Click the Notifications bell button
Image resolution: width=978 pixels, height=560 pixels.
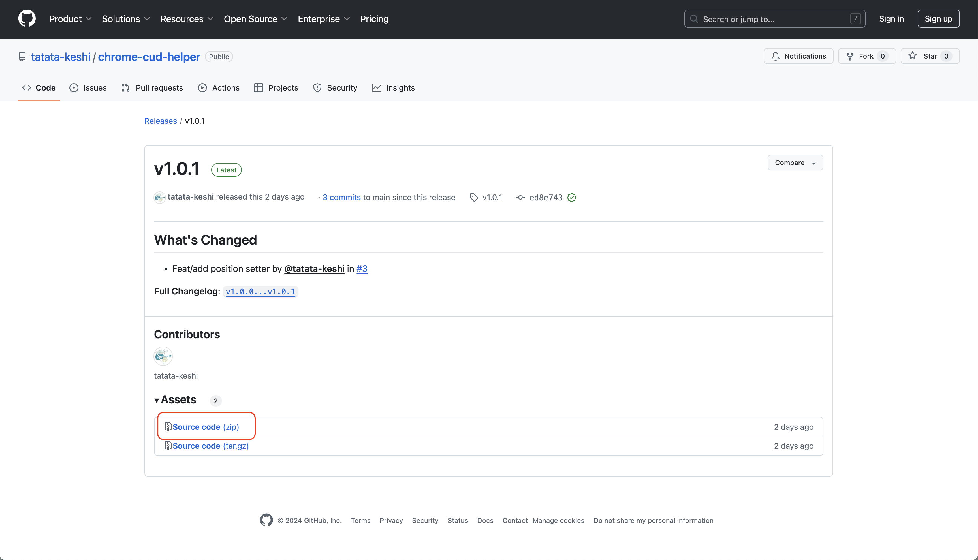pos(798,56)
